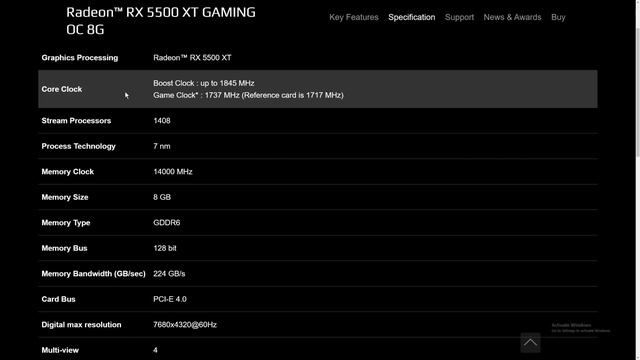Image resolution: width=640 pixels, height=360 pixels.
Task: Open the Key Features tab
Action: [353, 17]
